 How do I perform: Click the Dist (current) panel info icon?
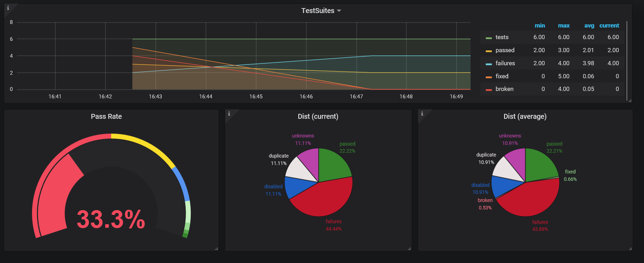pyautogui.click(x=229, y=114)
